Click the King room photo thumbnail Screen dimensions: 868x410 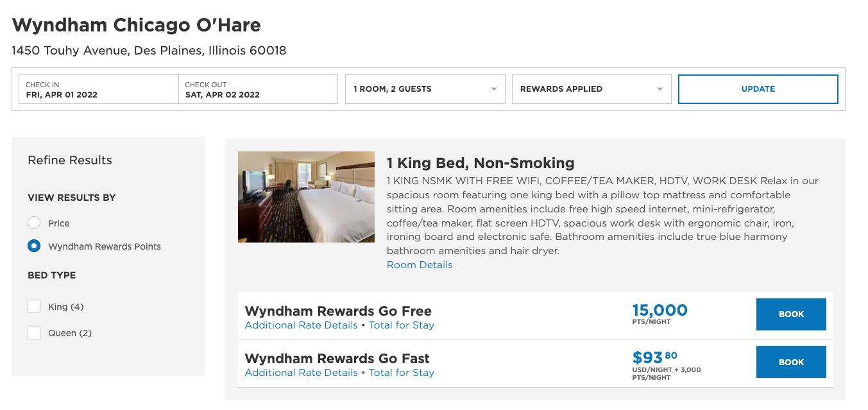coord(306,197)
